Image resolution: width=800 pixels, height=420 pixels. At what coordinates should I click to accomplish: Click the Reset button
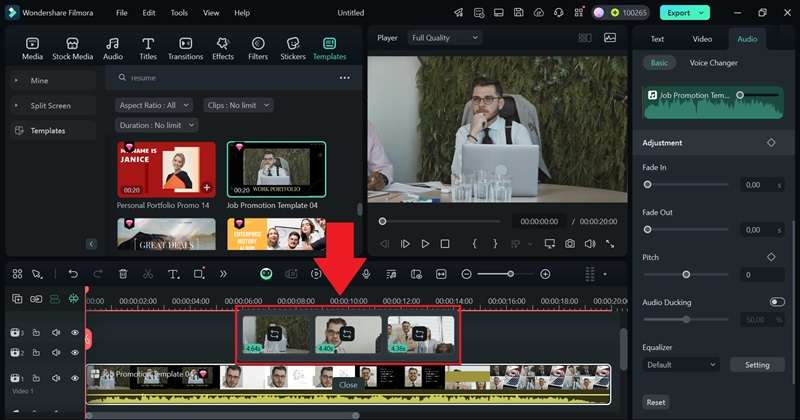click(x=656, y=402)
